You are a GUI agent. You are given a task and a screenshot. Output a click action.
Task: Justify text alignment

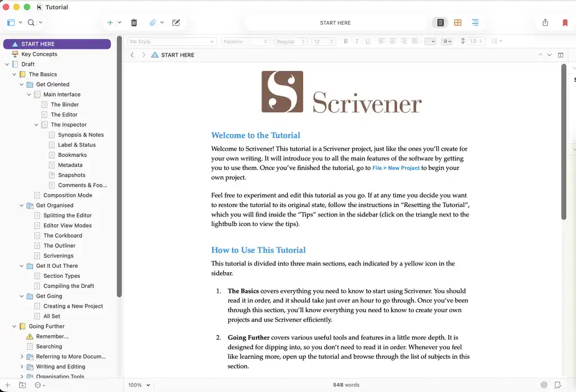415,41
